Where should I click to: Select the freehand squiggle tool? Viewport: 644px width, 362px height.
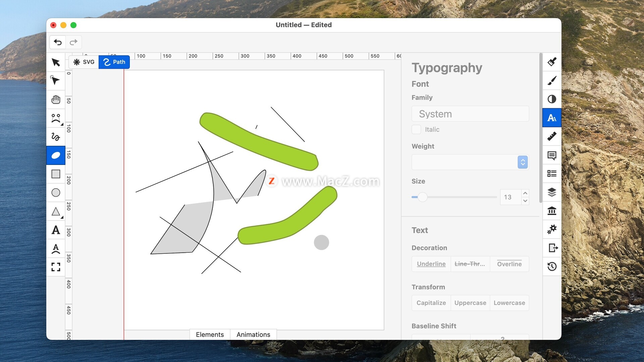click(x=56, y=137)
